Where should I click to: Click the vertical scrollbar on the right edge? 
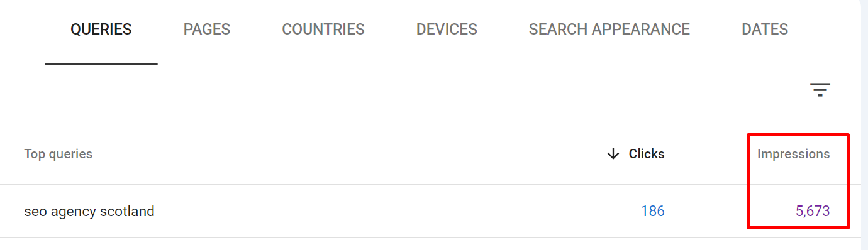[x=864, y=125]
